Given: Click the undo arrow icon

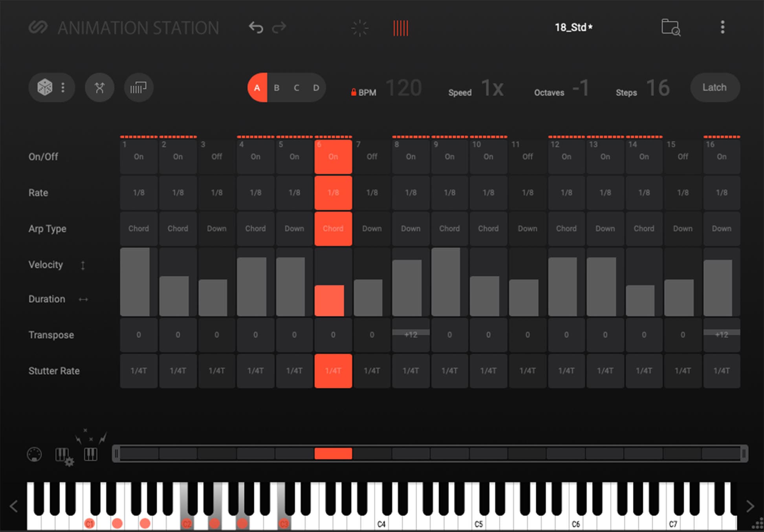Looking at the screenshot, I should click(x=256, y=27).
